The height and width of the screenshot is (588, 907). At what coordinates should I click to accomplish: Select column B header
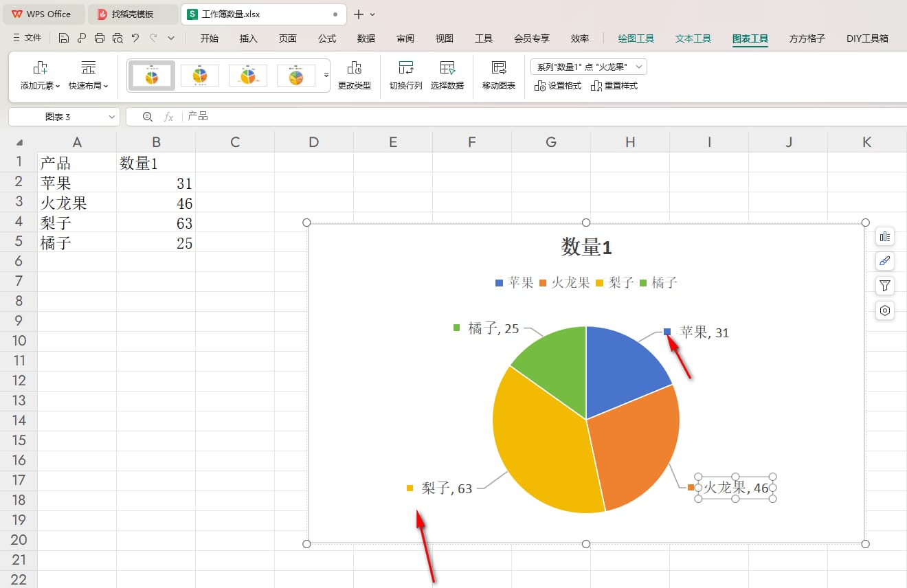tap(156, 143)
